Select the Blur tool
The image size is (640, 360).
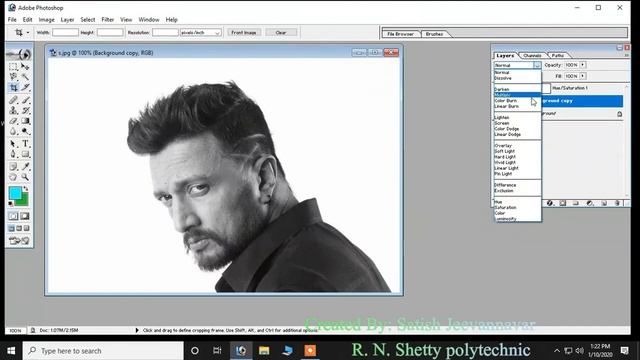click(13, 131)
